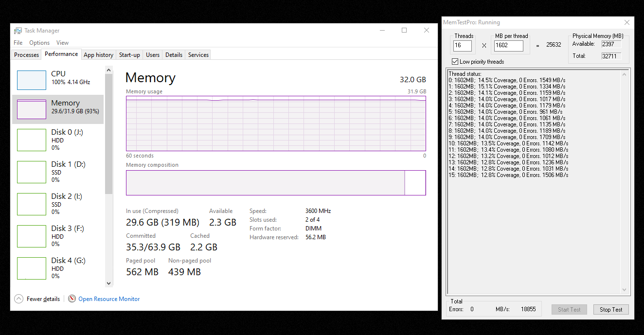
Task: Switch to the Services tab
Action: [198, 55]
